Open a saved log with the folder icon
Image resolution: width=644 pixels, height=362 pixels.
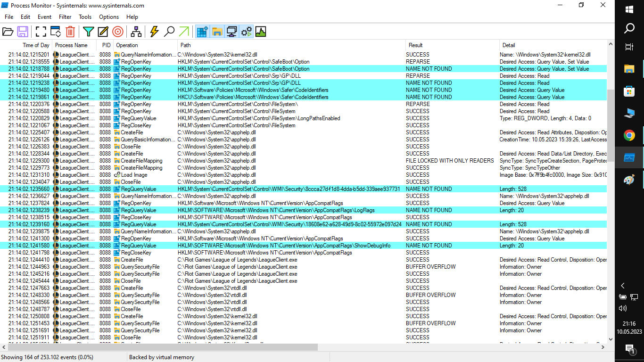[x=8, y=32]
